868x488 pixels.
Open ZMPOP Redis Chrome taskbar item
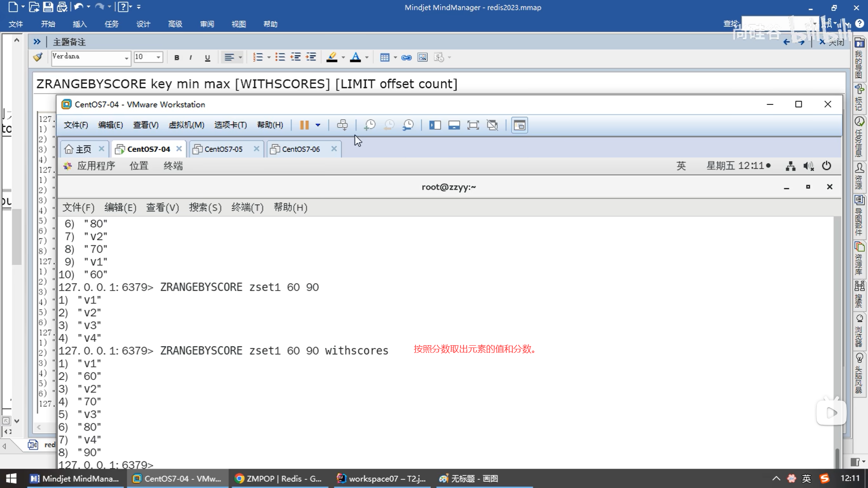[x=279, y=479]
